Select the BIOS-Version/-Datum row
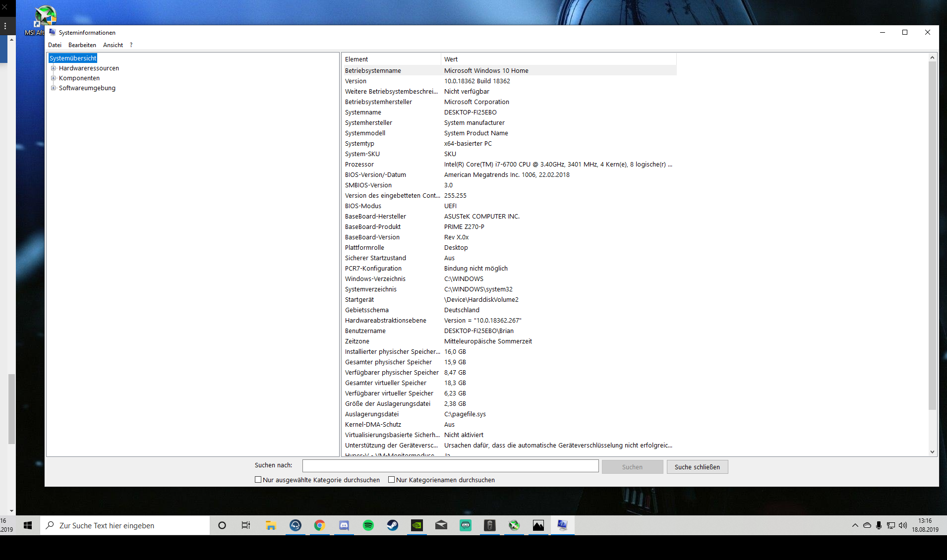 [x=509, y=175]
